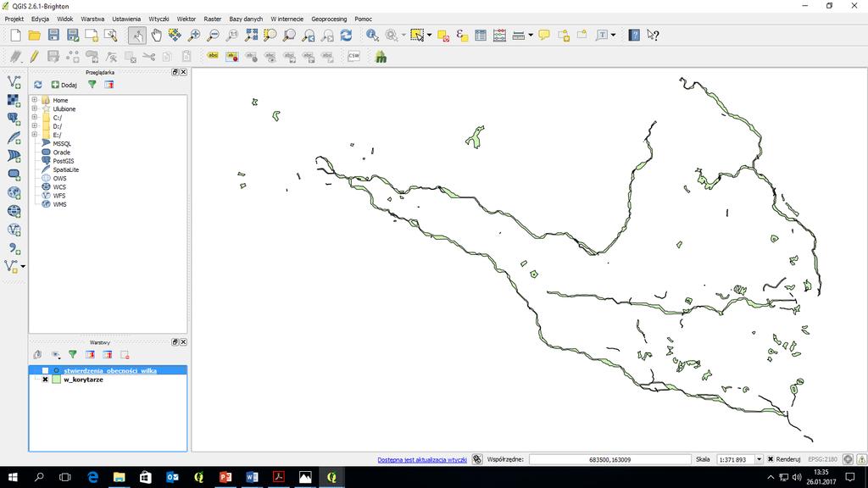The width and height of the screenshot is (868, 488).
Task: Open the yellow abc labeling options
Action: pos(213,57)
